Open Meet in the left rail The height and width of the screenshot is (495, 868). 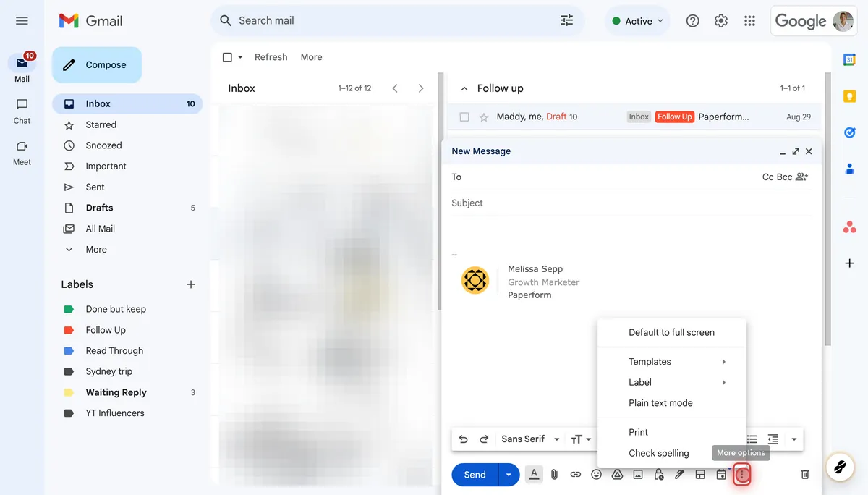[x=22, y=152]
